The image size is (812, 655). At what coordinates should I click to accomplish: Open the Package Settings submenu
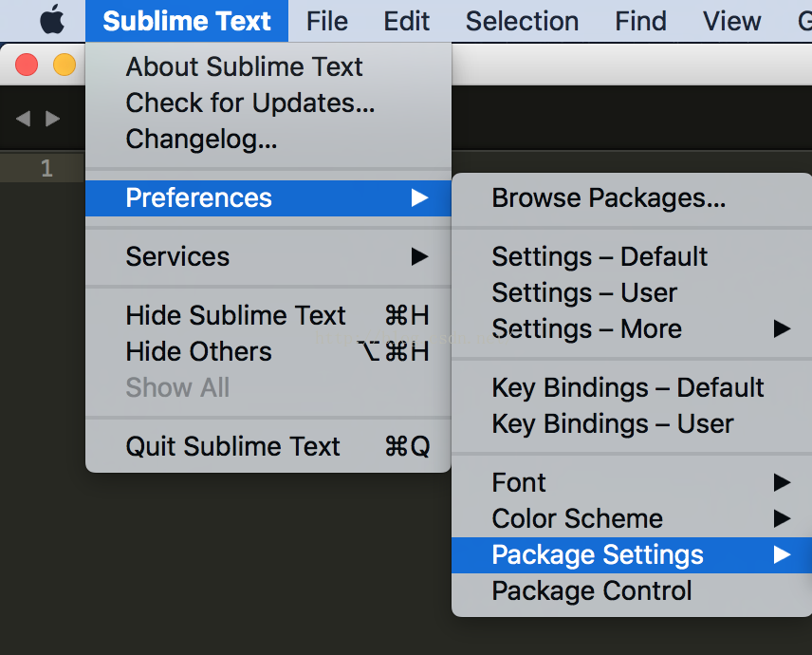tap(632, 555)
